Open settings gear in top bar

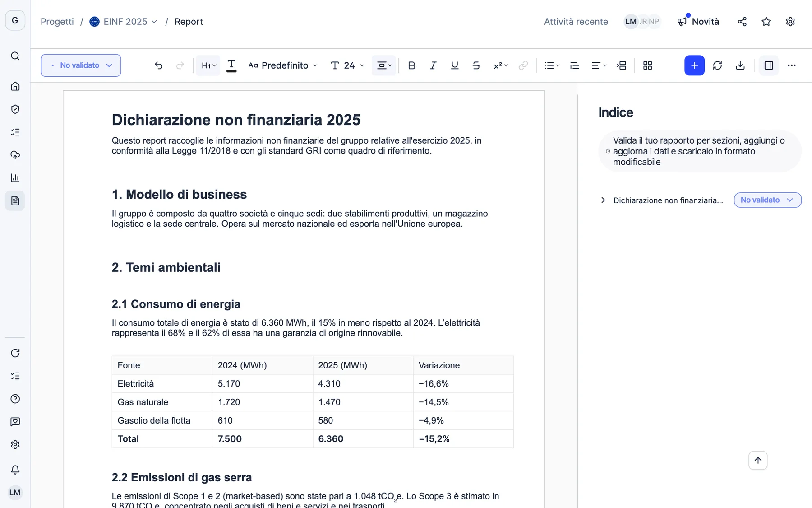[790, 22]
